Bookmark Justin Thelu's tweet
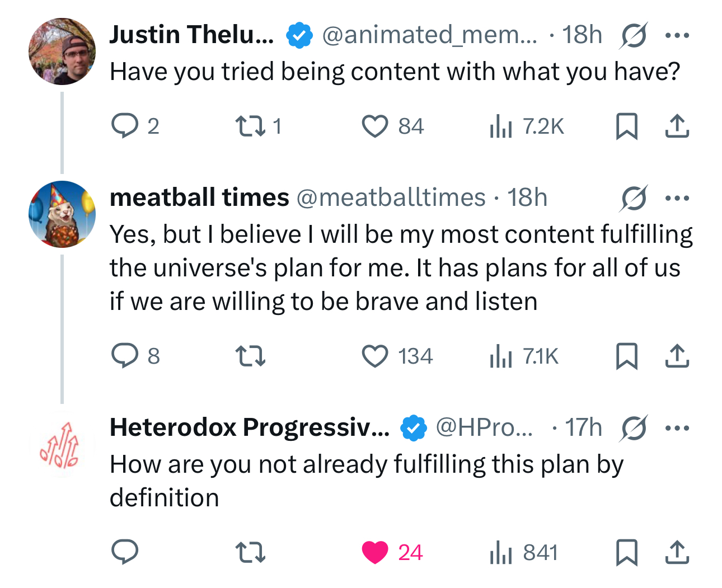The image size is (722, 588). [626, 126]
